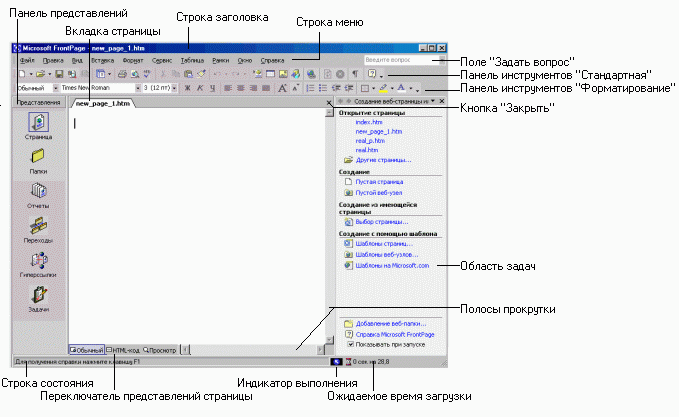This screenshot has height=417, width=679.
Task: Align text left in Formatting toolbar
Action: 228,88
